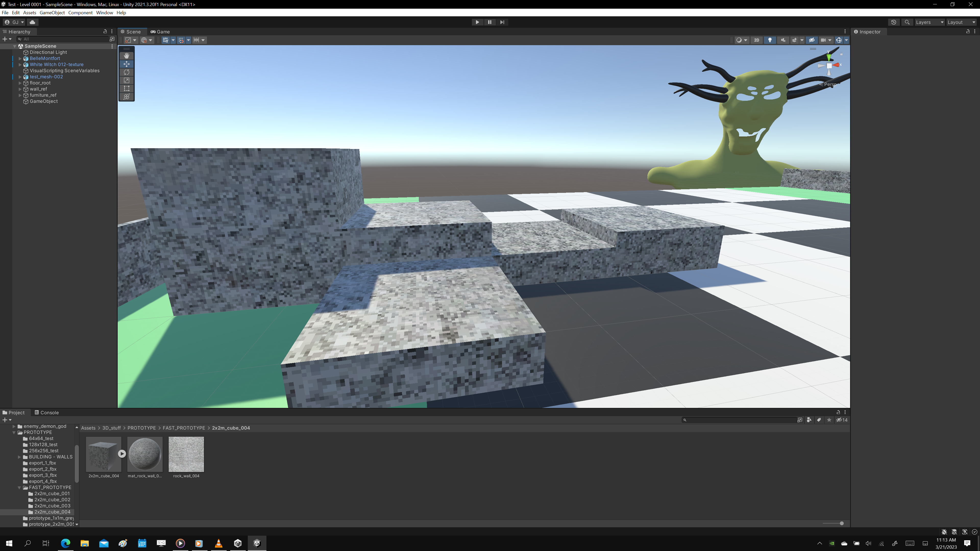
Task: Collapse the FAST_PROTOTYPE folder
Action: pyautogui.click(x=19, y=487)
